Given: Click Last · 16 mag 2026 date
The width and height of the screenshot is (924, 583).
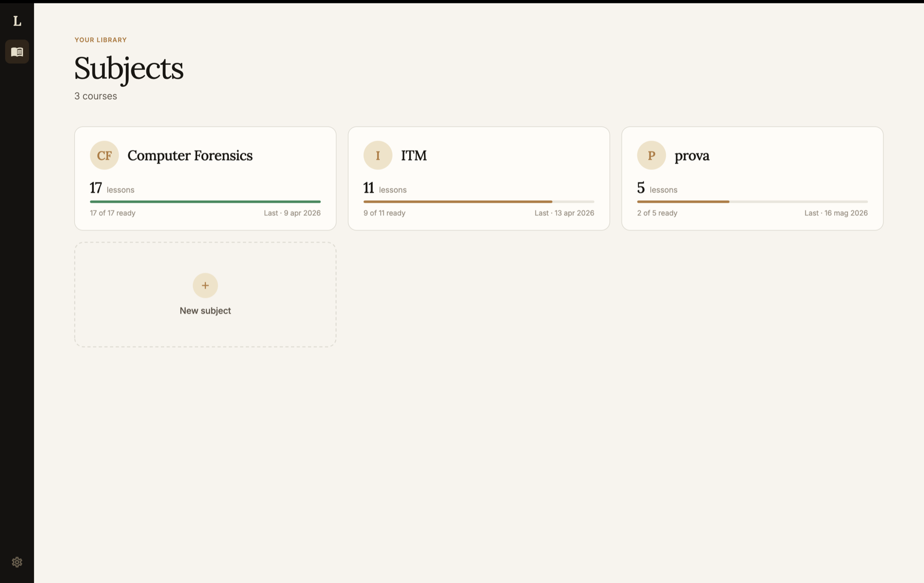Looking at the screenshot, I should [x=836, y=213].
